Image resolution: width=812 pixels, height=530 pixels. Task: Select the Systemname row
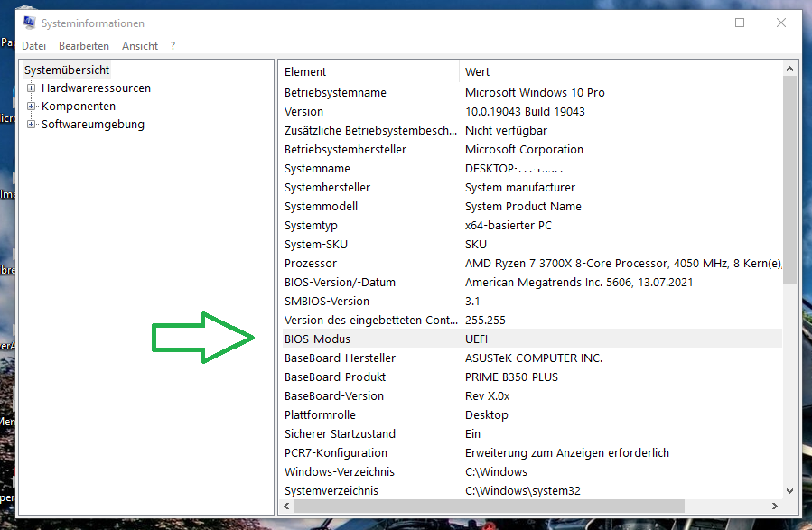532,169
